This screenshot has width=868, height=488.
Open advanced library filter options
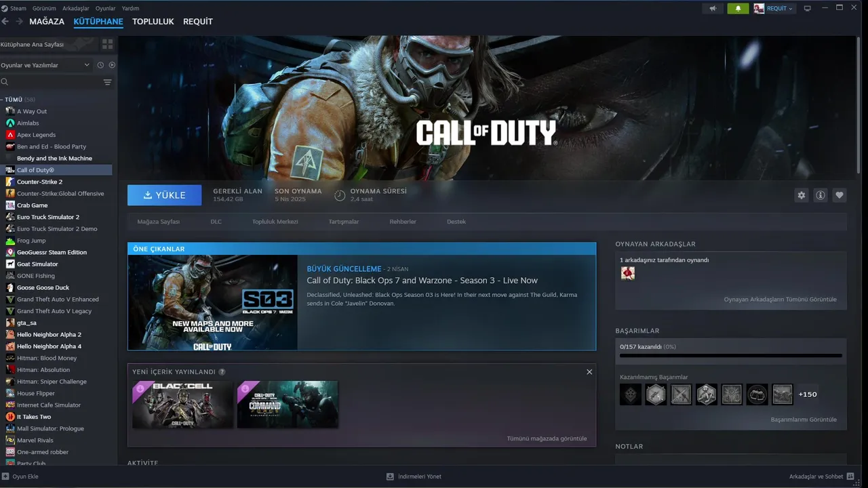pyautogui.click(x=107, y=82)
